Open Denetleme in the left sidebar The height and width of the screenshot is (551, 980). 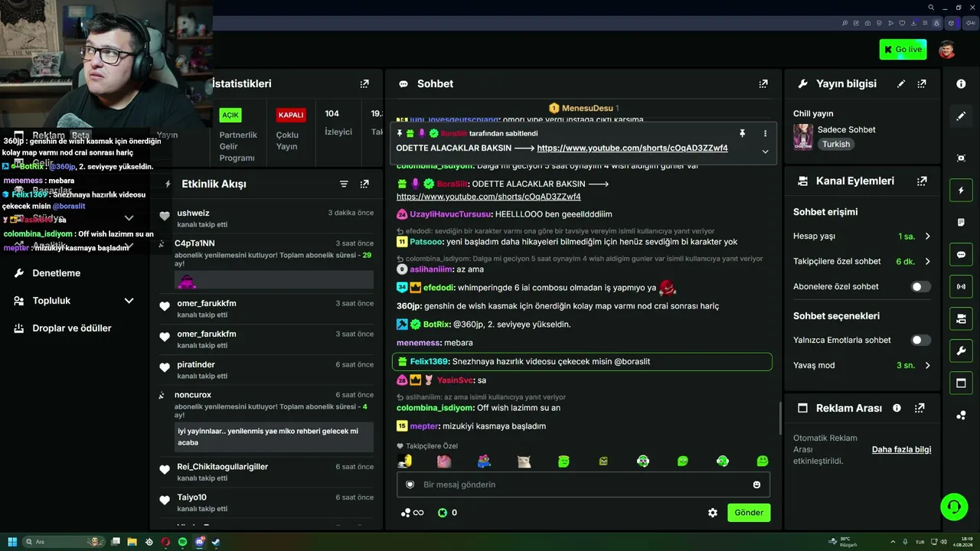(x=56, y=273)
